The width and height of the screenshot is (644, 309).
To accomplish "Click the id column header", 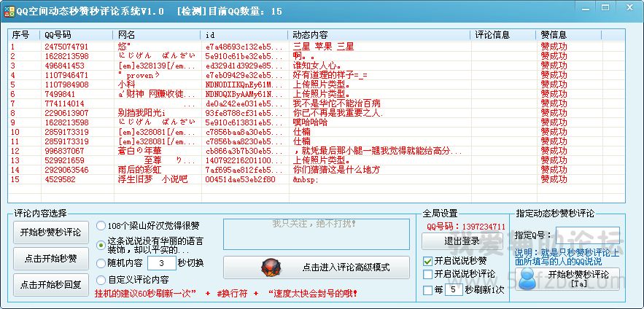I will tap(244, 35).
